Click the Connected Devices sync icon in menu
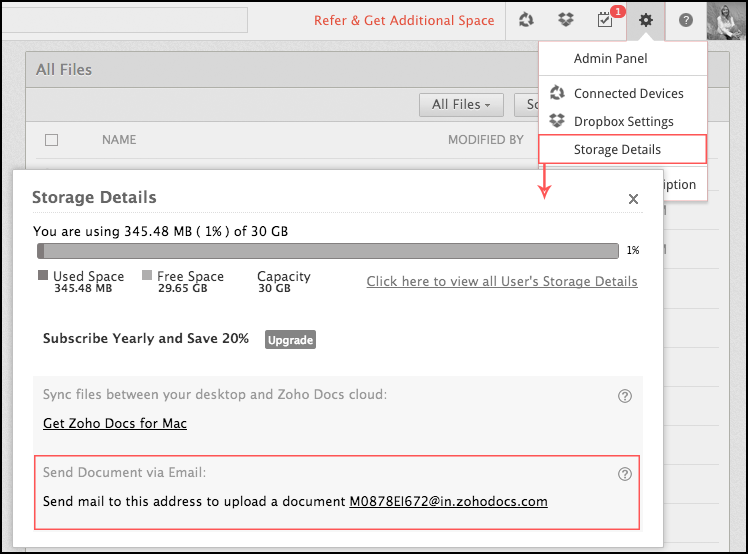The image size is (748, 554). [557, 93]
